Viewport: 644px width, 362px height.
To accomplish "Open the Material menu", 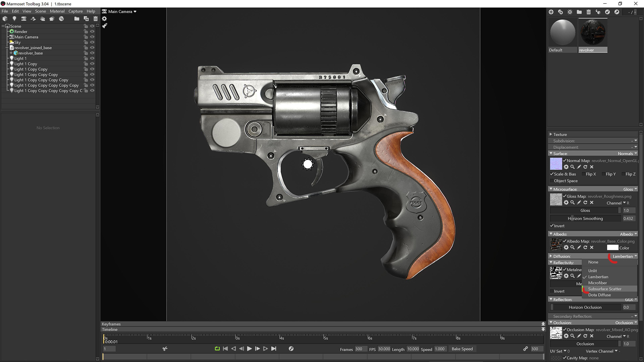I will point(57,11).
